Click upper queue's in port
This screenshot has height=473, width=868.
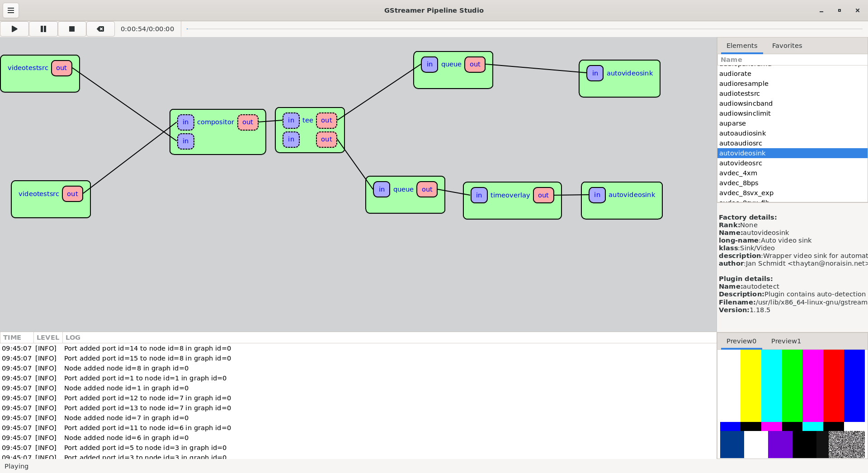(x=429, y=65)
